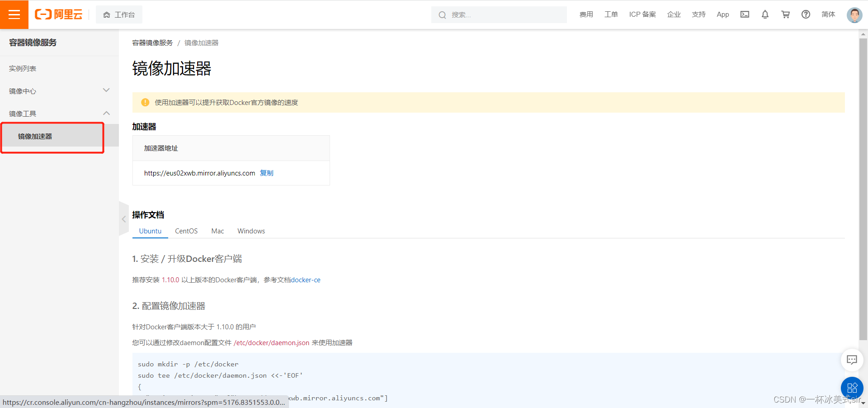Switch language via 简体

pyautogui.click(x=828, y=14)
